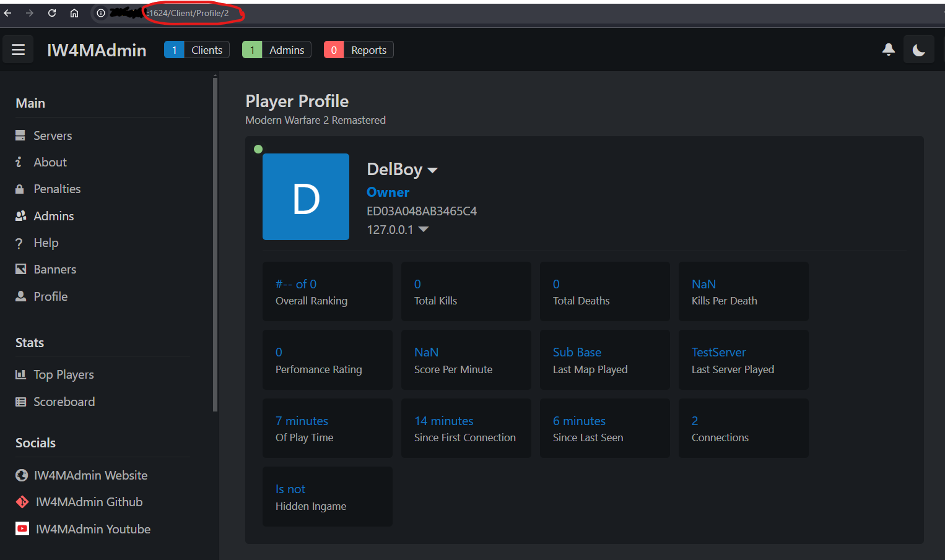Click the Profile person icon
This screenshot has height=560, width=945.
(x=20, y=296)
